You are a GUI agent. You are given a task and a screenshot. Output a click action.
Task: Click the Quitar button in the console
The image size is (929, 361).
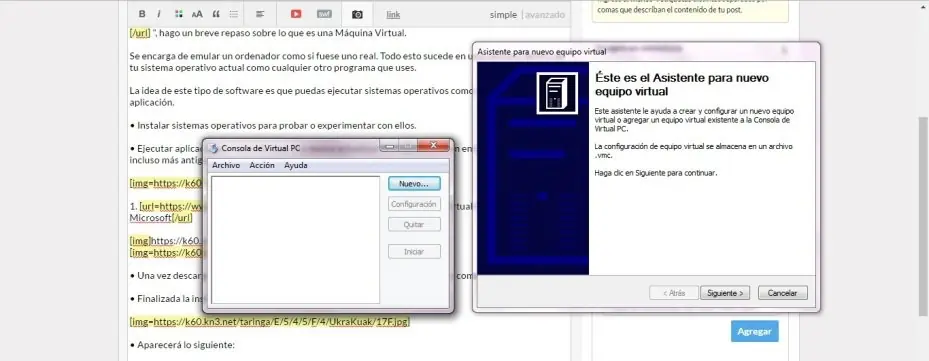coord(414,225)
